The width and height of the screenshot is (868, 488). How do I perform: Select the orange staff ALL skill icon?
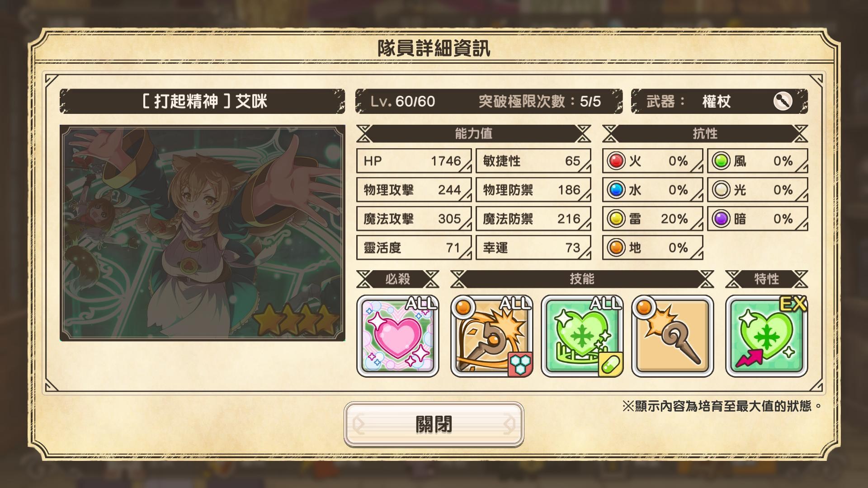(x=492, y=336)
